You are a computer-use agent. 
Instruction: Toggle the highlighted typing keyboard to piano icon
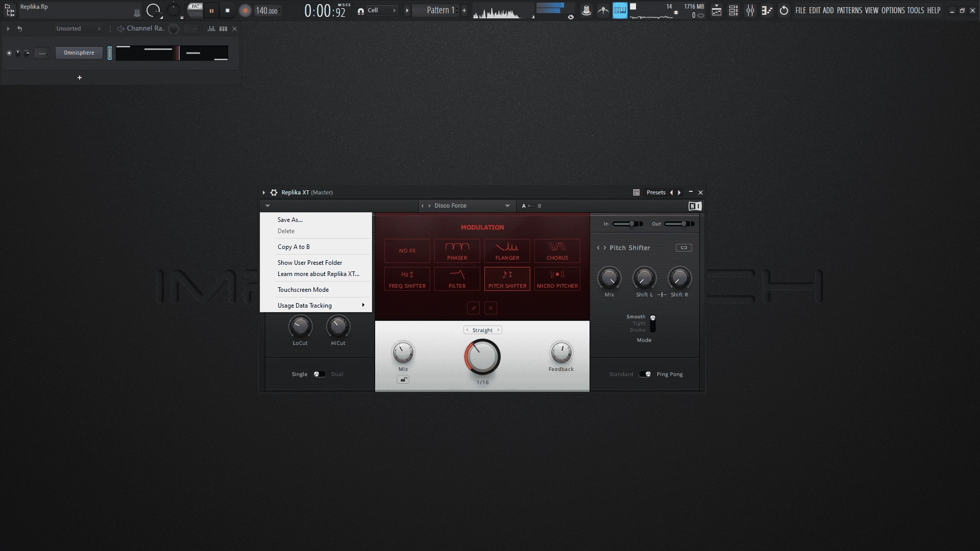pyautogui.click(x=620, y=10)
